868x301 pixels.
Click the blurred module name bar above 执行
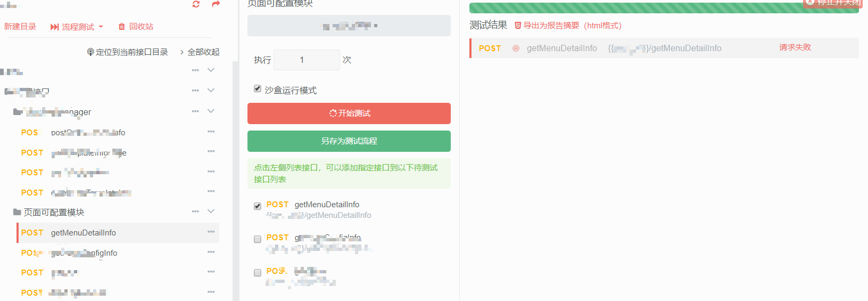pyautogui.click(x=349, y=26)
